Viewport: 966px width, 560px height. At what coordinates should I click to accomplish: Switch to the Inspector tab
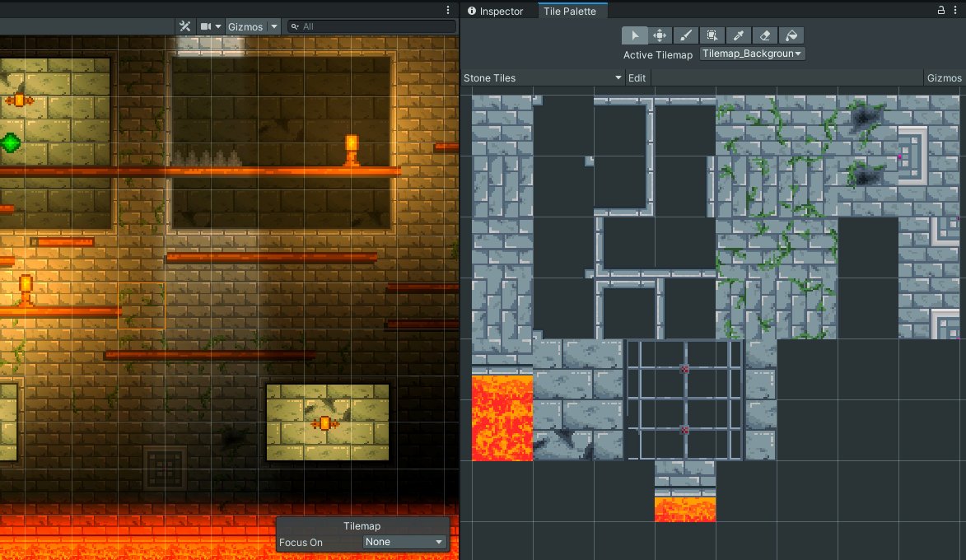point(495,11)
